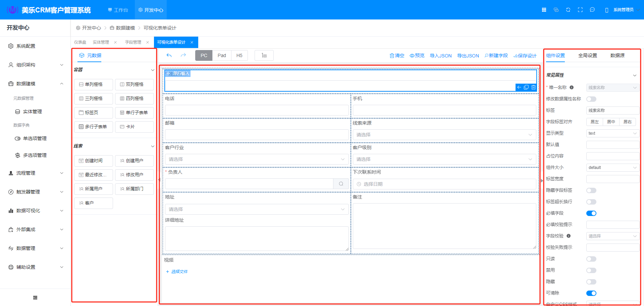Click the refresh icon in top header

[568, 10]
